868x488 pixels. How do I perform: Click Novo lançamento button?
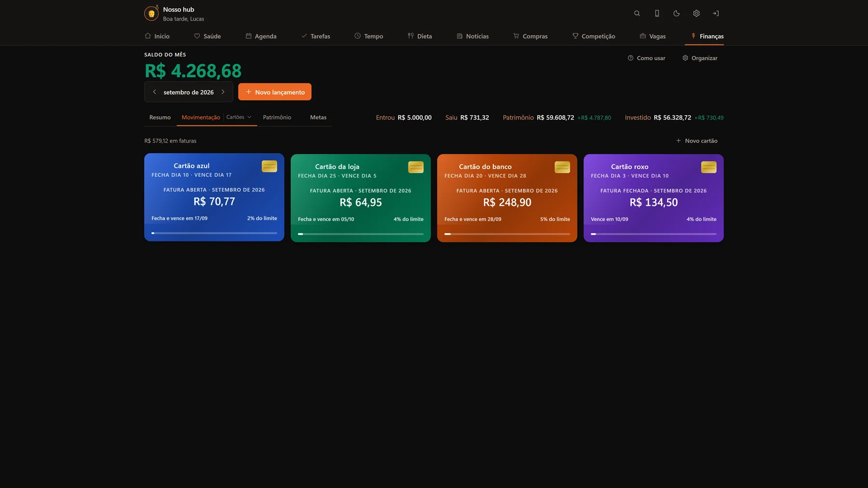pos(275,92)
